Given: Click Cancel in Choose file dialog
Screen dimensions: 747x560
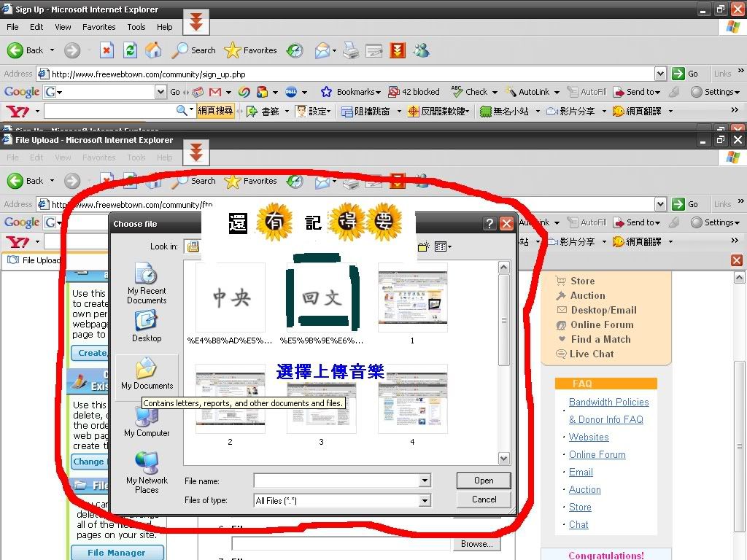Looking at the screenshot, I should 484,499.
